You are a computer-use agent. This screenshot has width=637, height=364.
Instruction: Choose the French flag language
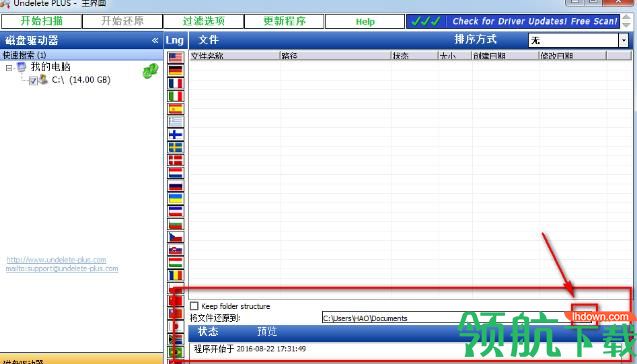(x=176, y=83)
